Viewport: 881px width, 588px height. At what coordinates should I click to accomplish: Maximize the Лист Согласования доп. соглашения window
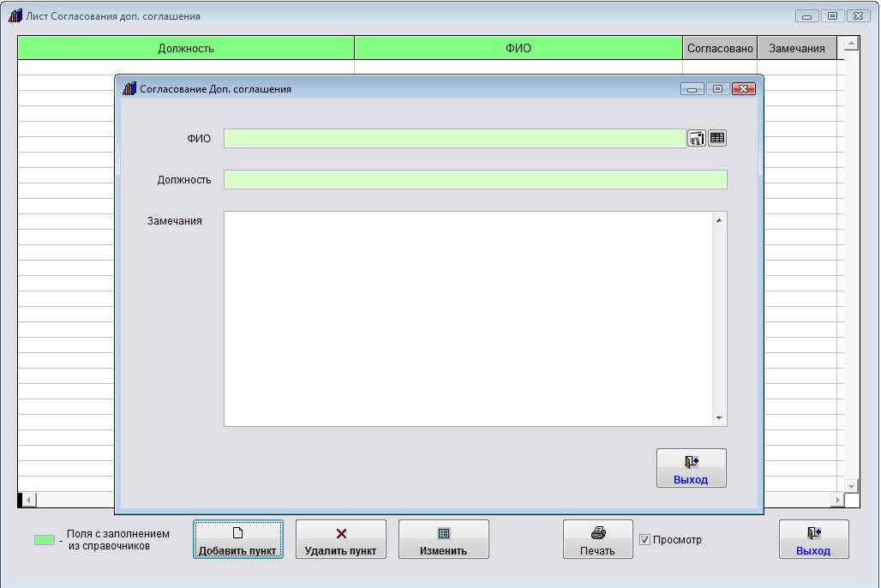click(833, 15)
